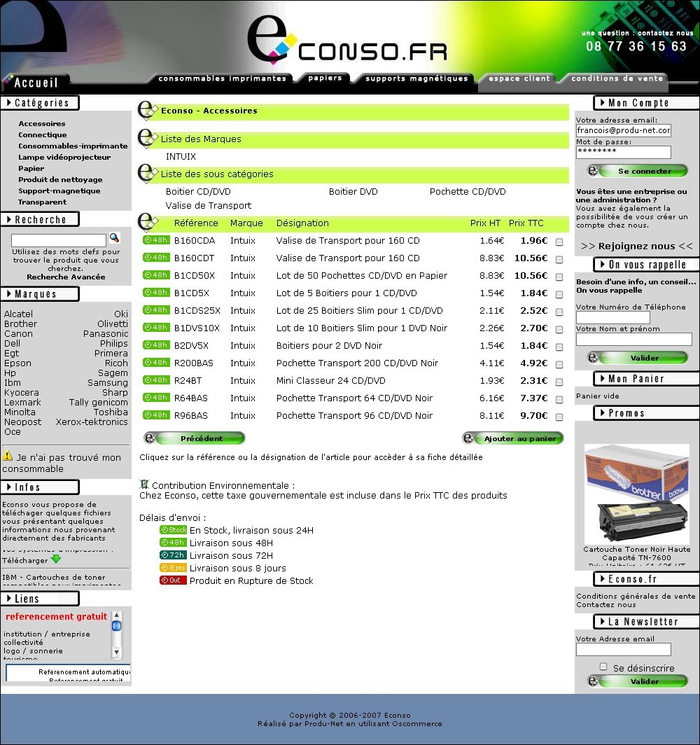Image resolution: width=700 pixels, height=745 pixels.
Task: Click the e logo beside Econso - Accessoires
Action: [x=148, y=110]
